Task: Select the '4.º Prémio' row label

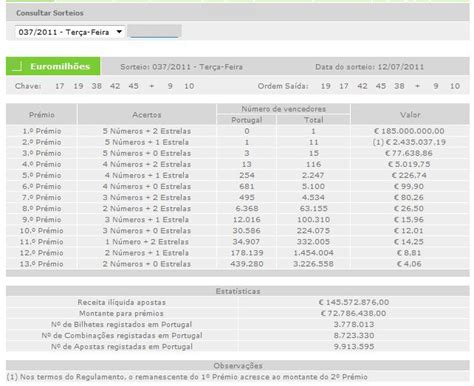Action: click(42, 164)
